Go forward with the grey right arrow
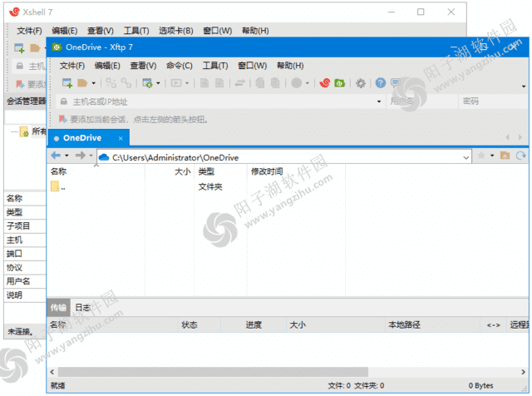 [x=81, y=156]
